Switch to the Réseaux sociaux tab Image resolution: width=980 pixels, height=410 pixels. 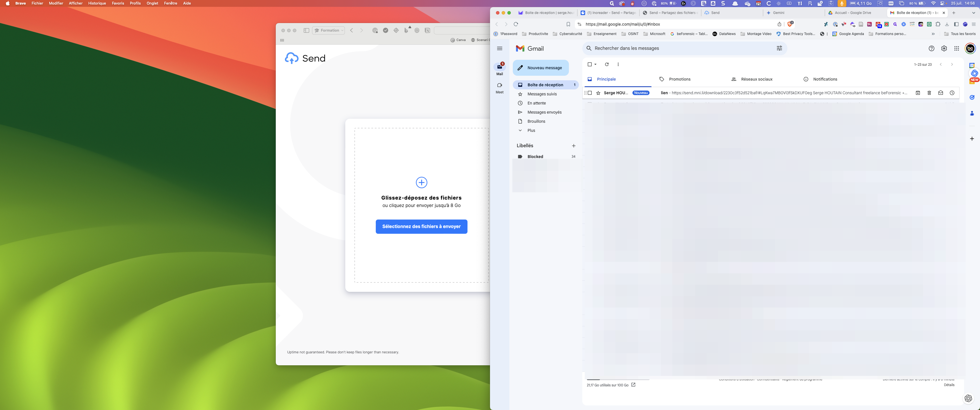pyautogui.click(x=757, y=79)
